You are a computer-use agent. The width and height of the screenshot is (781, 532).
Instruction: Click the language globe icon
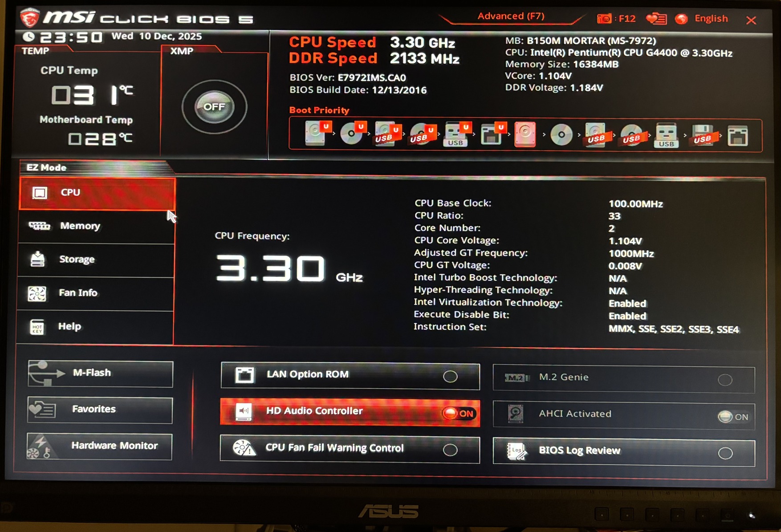click(x=681, y=19)
